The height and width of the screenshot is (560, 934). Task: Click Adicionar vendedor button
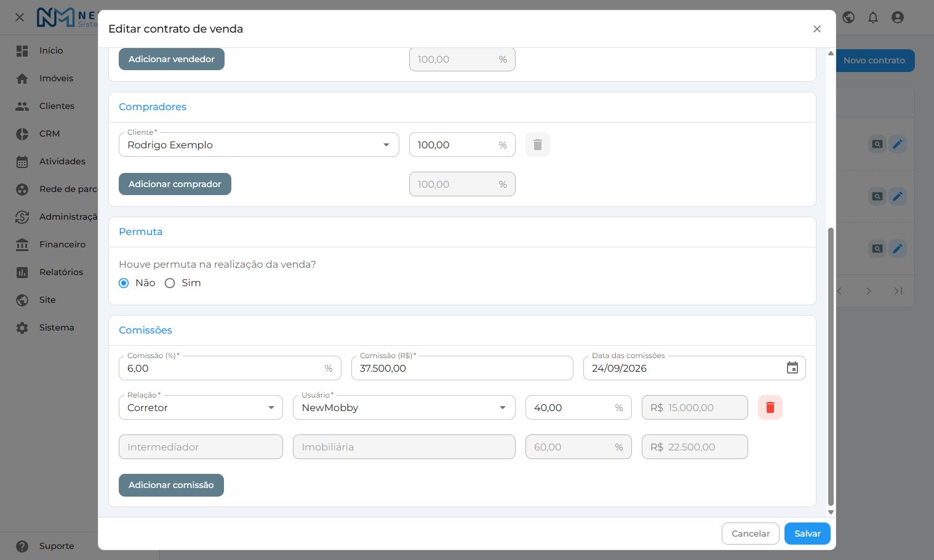(x=172, y=59)
